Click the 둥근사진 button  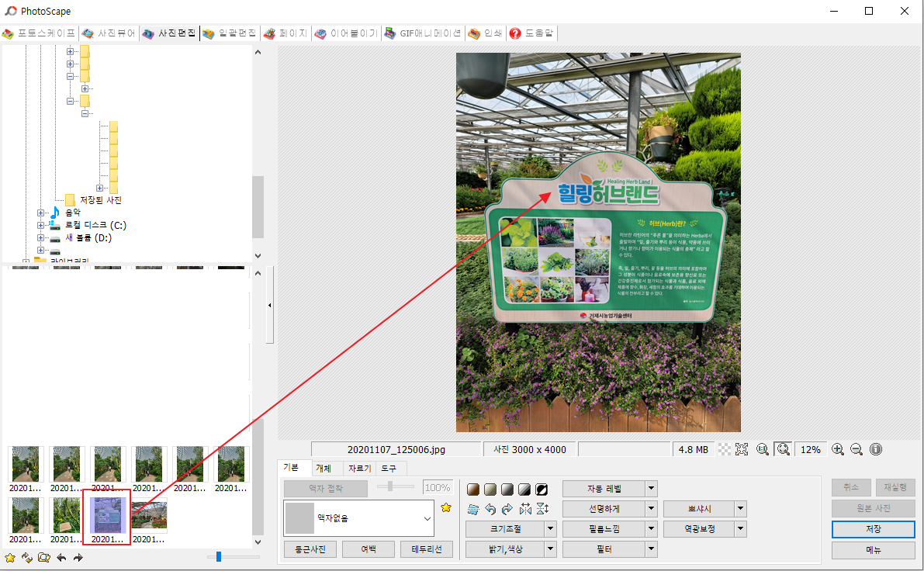pyautogui.click(x=310, y=549)
